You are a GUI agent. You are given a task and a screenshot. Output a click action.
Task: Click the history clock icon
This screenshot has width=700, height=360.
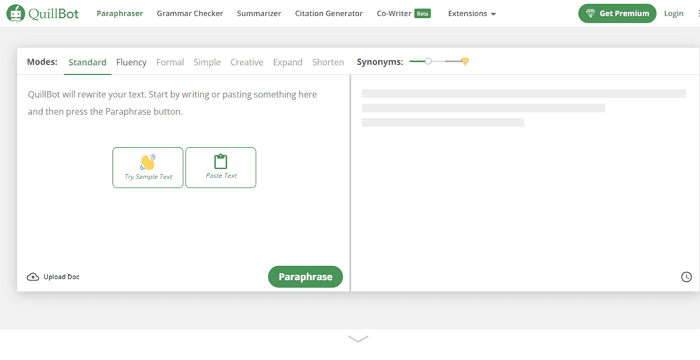pos(686,277)
